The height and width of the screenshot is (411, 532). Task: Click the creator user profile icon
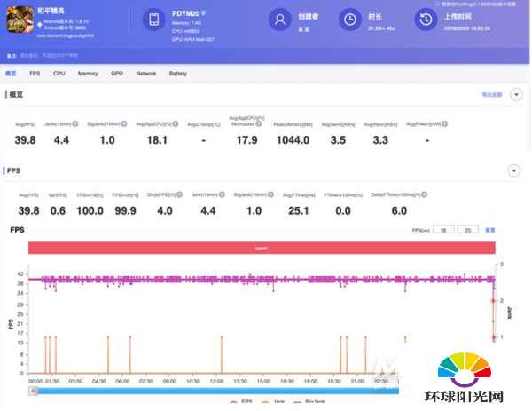point(280,20)
